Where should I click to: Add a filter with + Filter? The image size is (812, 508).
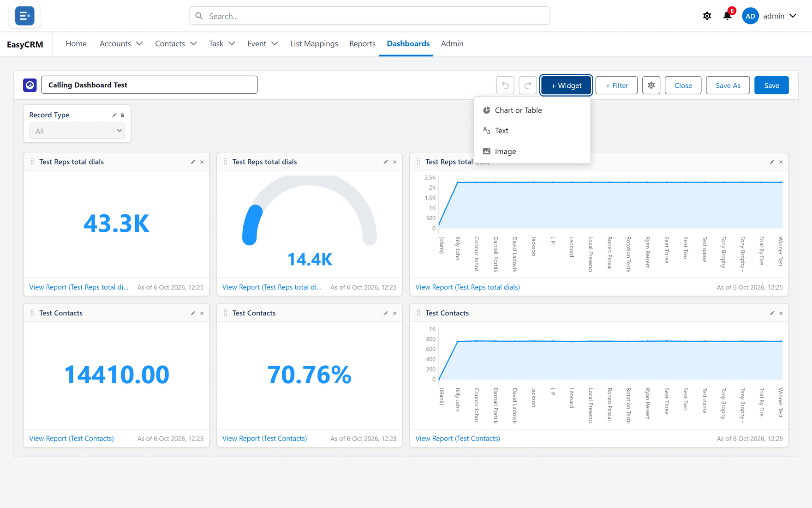tap(617, 85)
